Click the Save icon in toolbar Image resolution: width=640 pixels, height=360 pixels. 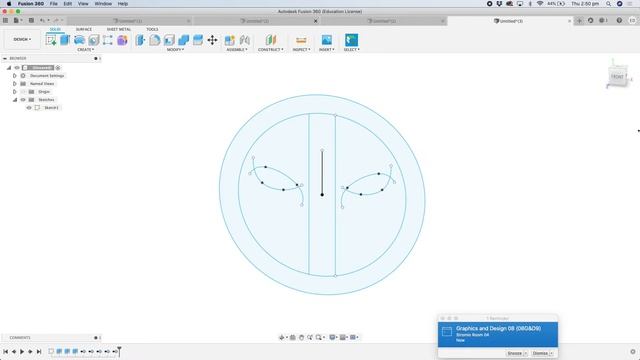click(31, 20)
